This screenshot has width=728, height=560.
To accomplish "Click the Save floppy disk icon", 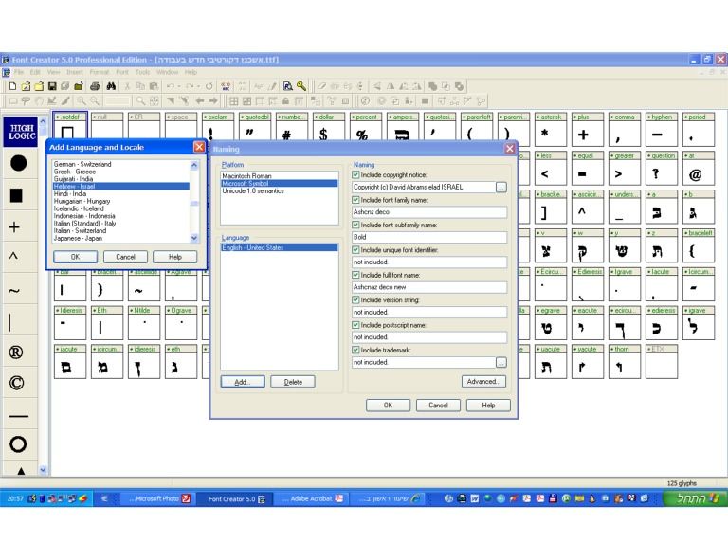I will (x=52, y=86).
